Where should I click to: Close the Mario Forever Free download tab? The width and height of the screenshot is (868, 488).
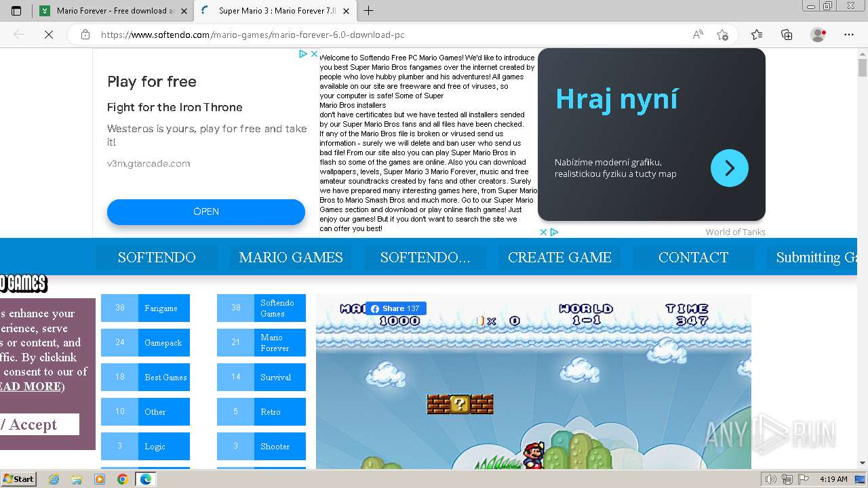click(182, 11)
